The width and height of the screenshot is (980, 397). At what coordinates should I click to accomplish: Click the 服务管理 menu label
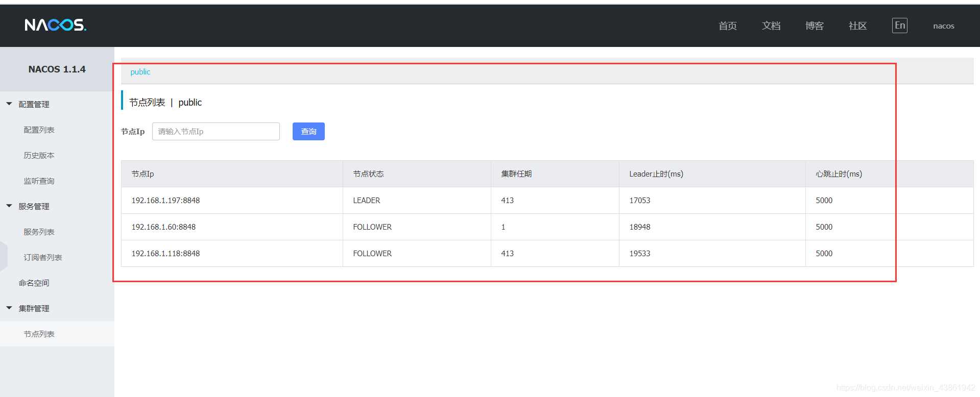coord(34,207)
